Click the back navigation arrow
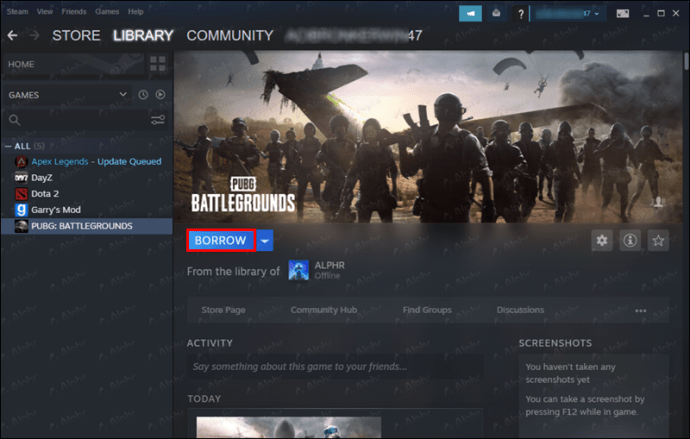 12,35
